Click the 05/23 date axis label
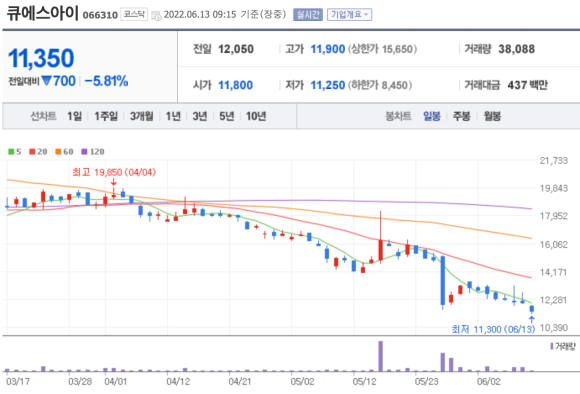Image resolution: width=580 pixels, height=394 pixels. tap(426, 381)
